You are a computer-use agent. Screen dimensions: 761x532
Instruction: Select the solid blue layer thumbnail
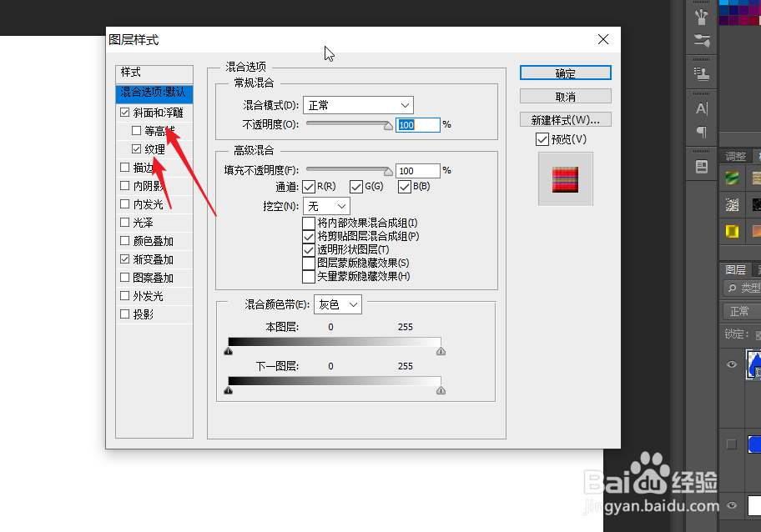(754, 444)
